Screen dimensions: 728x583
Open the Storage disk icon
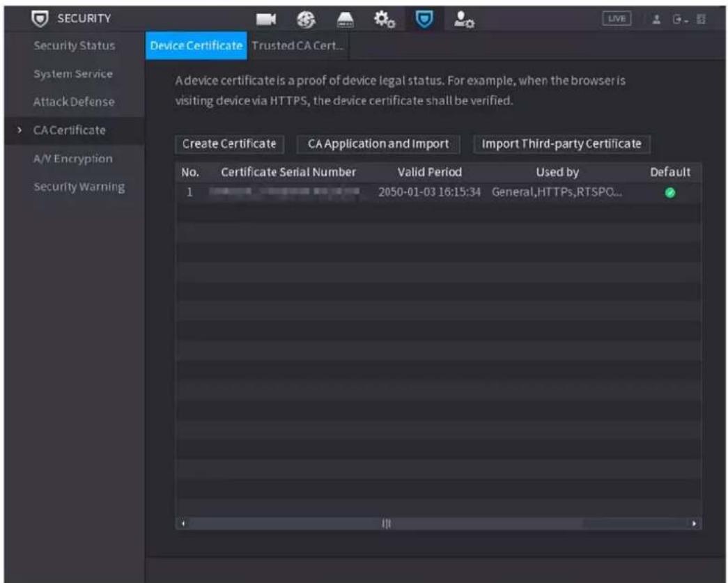click(345, 20)
